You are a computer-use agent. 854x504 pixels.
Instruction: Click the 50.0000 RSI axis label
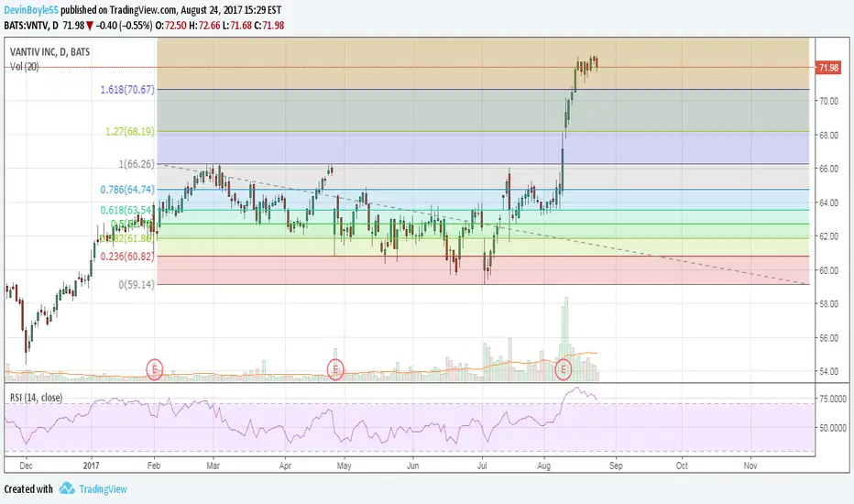coord(833,428)
